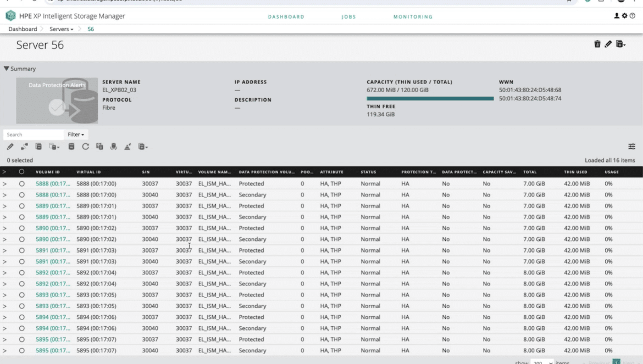643x364 pixels.
Task: Delete Server 56 using trash icon
Action: (x=597, y=44)
